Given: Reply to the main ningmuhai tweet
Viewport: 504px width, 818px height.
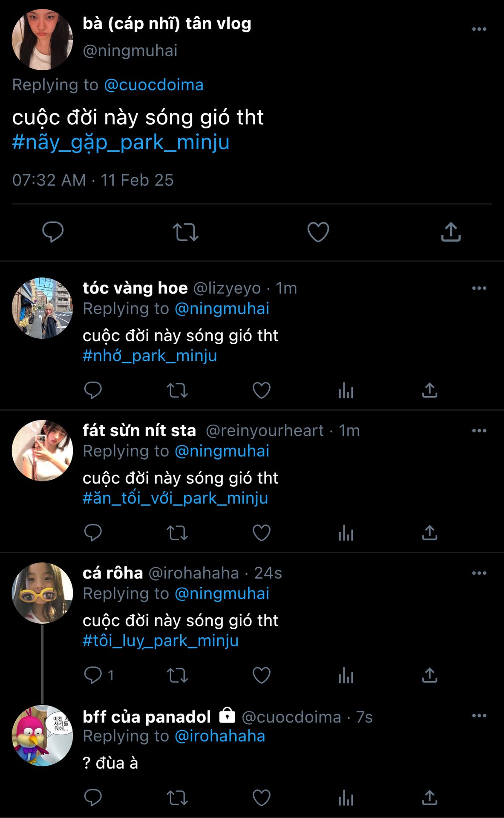Looking at the screenshot, I should [x=53, y=232].
